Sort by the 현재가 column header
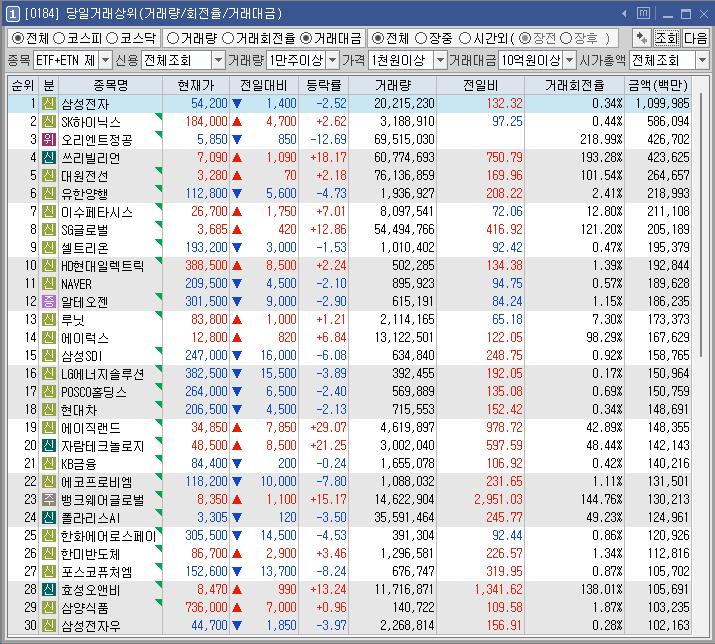This screenshot has width=715, height=644. (196, 85)
